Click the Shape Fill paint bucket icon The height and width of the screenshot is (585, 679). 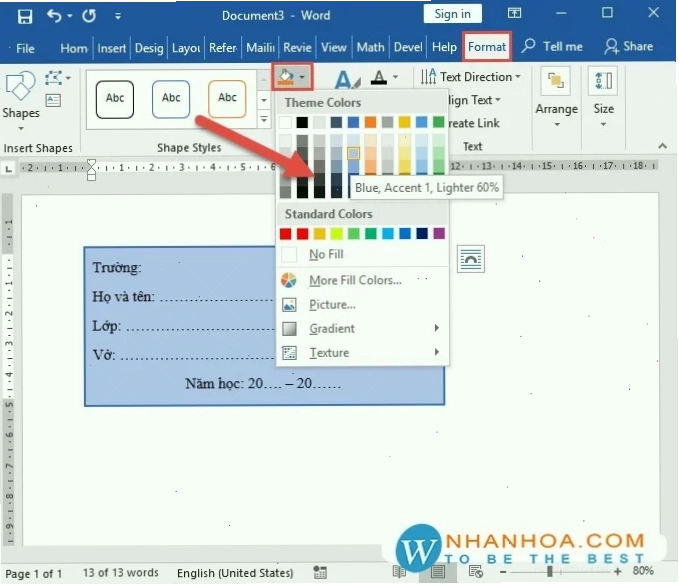[286, 77]
